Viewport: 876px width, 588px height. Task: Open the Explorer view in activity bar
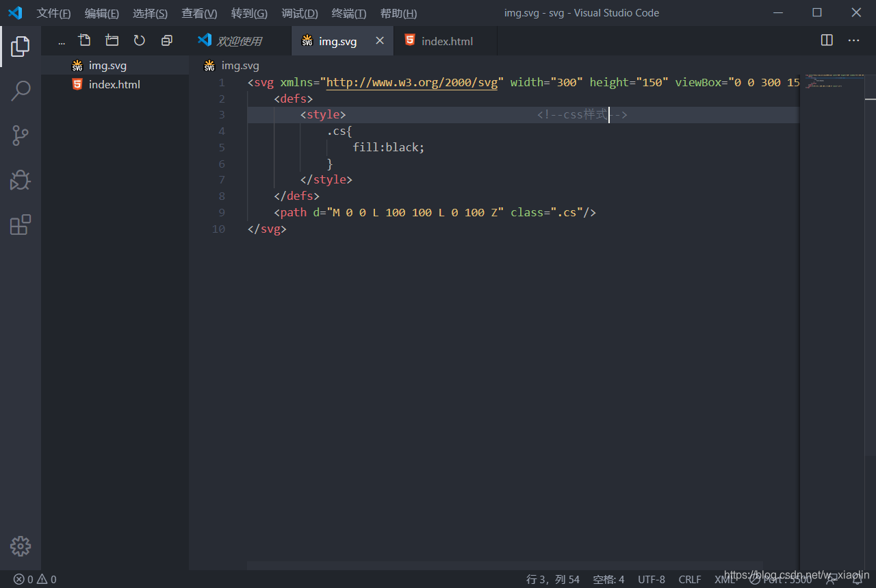(21, 47)
